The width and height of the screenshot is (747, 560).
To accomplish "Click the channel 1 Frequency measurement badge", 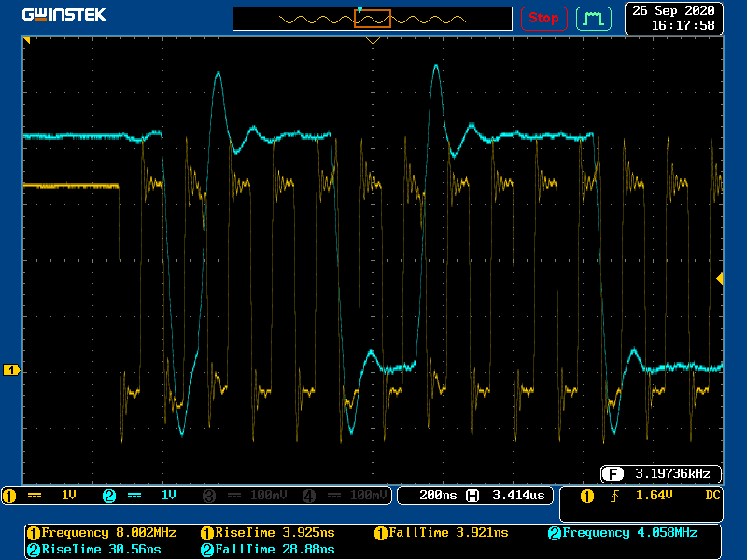I will 33,533.
